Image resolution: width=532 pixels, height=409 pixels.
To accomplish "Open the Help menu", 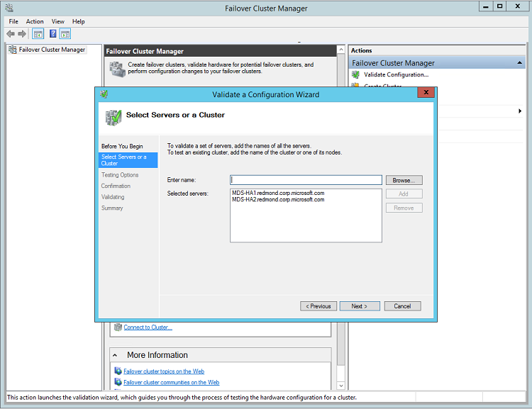I will (78, 21).
